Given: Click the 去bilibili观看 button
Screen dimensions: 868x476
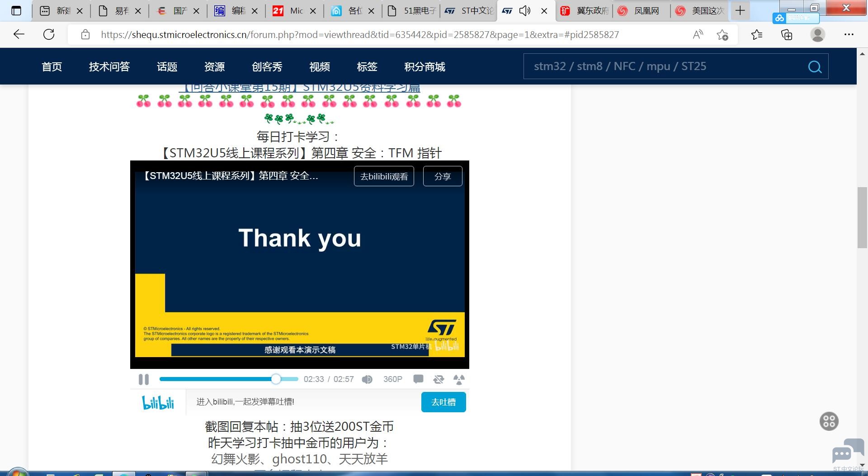Looking at the screenshot, I should point(384,176).
